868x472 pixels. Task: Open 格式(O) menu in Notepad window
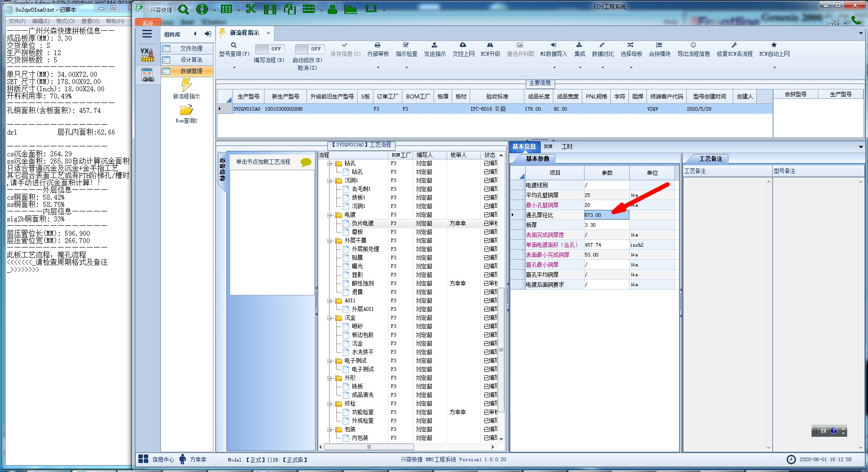click(65, 21)
